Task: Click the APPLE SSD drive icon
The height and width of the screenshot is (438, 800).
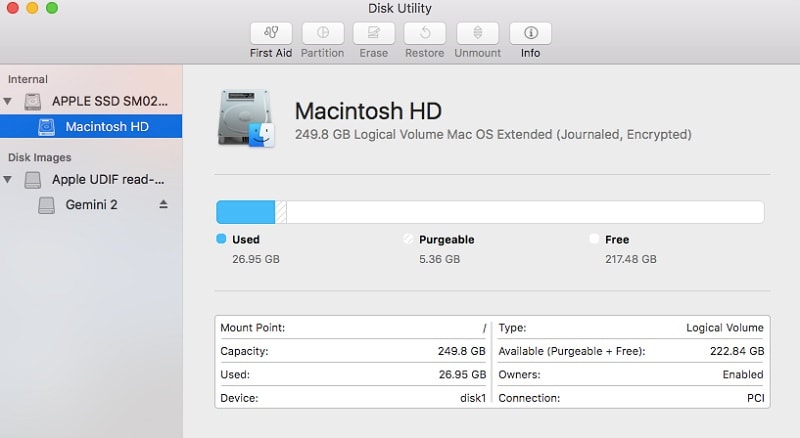Action: pyautogui.click(x=33, y=102)
